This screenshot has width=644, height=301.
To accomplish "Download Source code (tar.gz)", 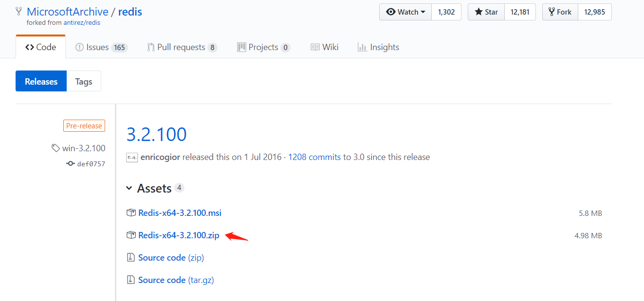I will click(x=176, y=280).
